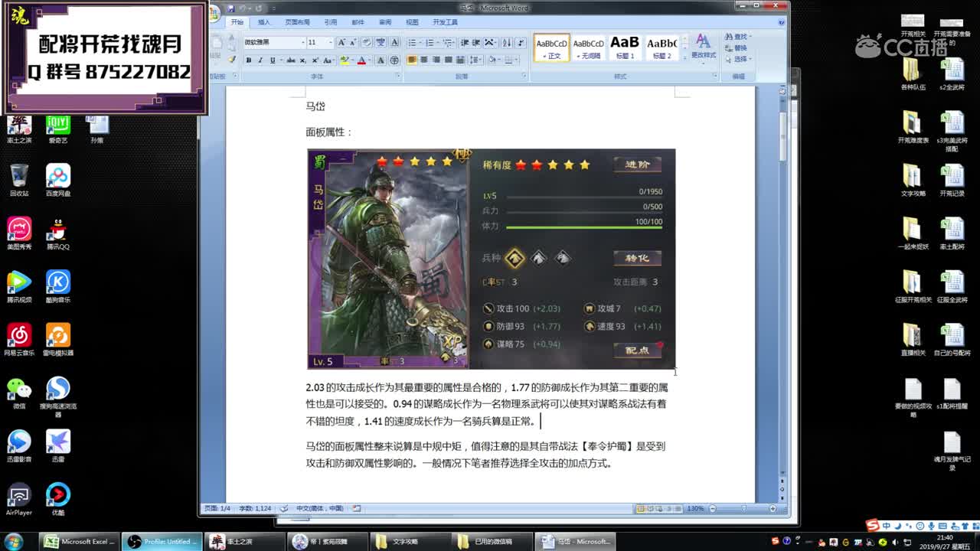Switch to the 审阅 ribbon tab
This screenshot has height=551, width=980.
click(385, 22)
